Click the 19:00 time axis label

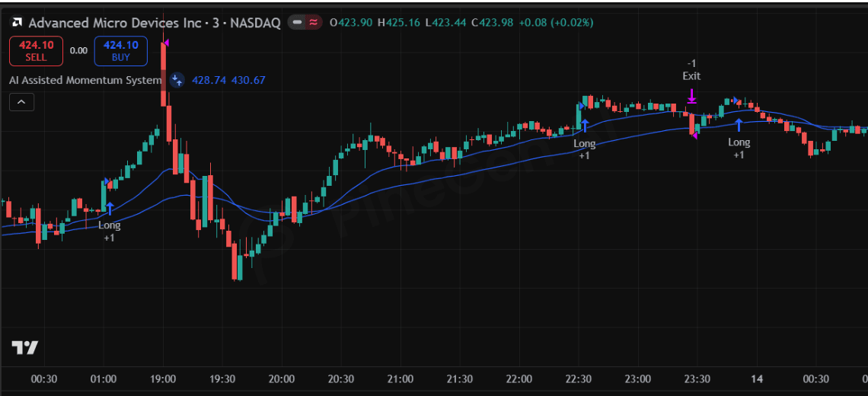[x=163, y=379]
